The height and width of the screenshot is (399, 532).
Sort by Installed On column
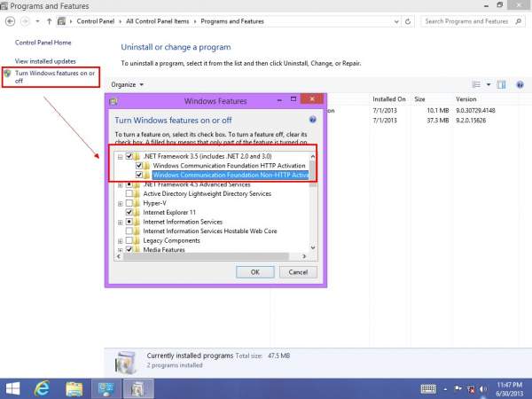tap(389, 99)
